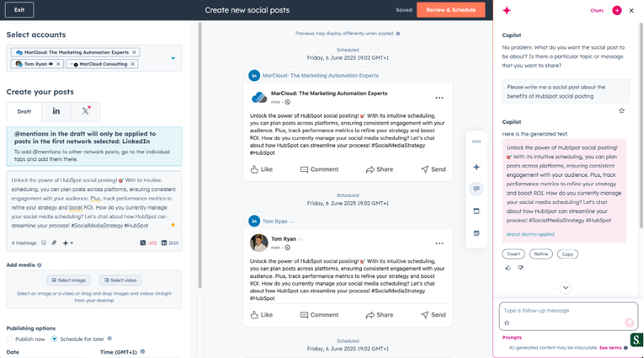Click the Brand identity applied link
644x358 pixels.
[530, 235]
